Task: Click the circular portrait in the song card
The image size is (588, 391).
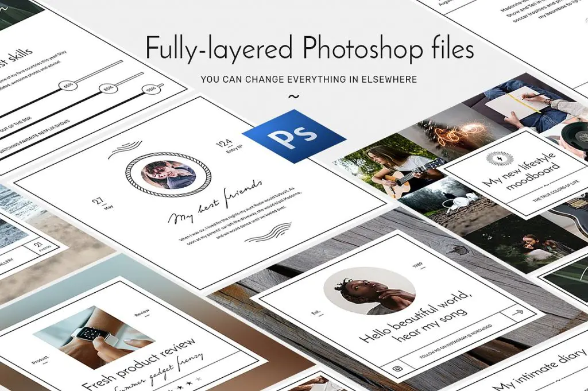Action: (x=369, y=291)
